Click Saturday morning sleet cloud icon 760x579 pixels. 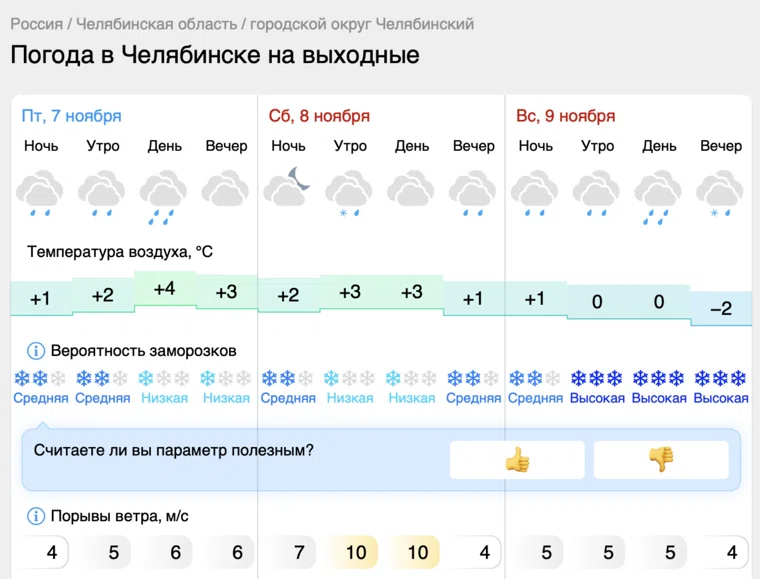click(x=350, y=193)
